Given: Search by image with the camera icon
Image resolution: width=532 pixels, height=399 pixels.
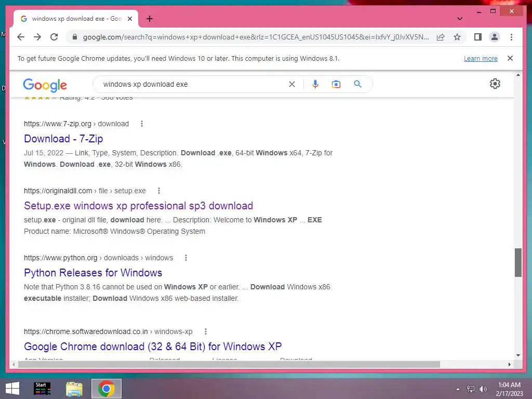Looking at the screenshot, I should (336, 84).
